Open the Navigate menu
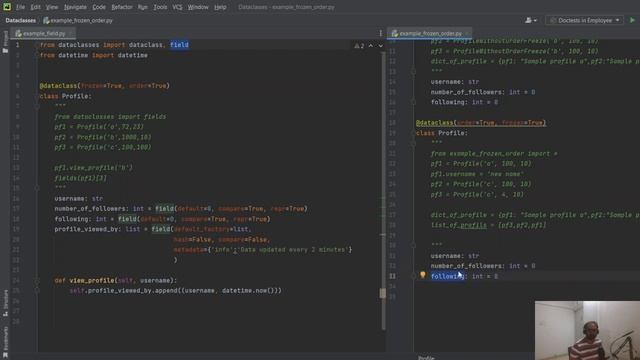This screenshot has width=640, height=360. [75, 7]
